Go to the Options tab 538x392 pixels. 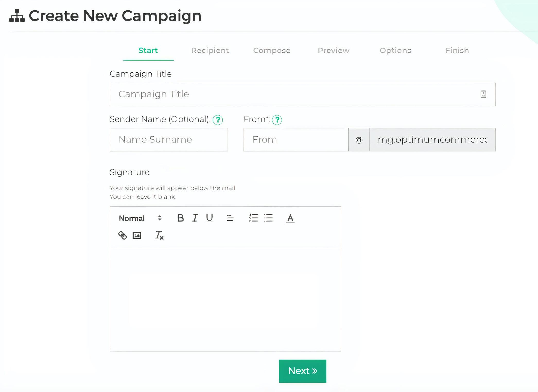(x=395, y=50)
